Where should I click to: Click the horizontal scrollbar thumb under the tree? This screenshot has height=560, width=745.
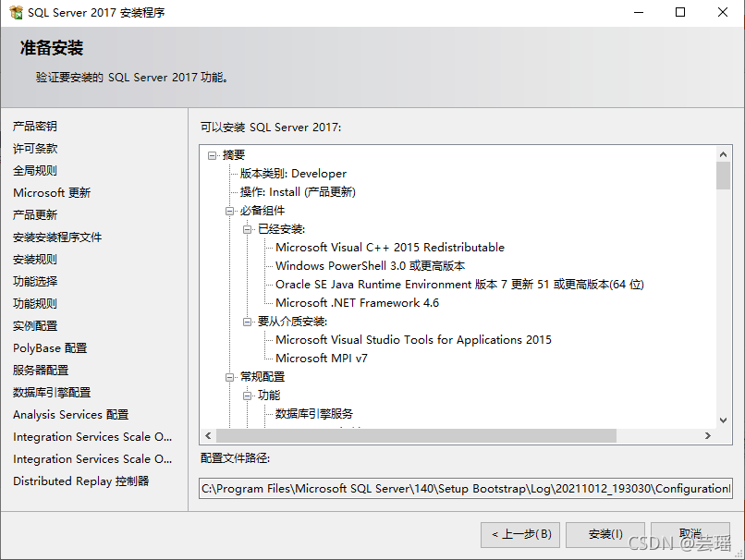[x=416, y=435]
